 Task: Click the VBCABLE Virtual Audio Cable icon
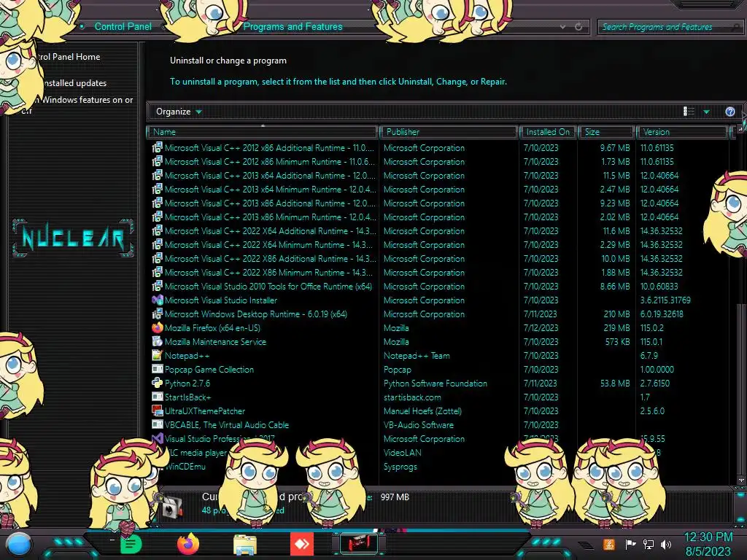pos(158,424)
